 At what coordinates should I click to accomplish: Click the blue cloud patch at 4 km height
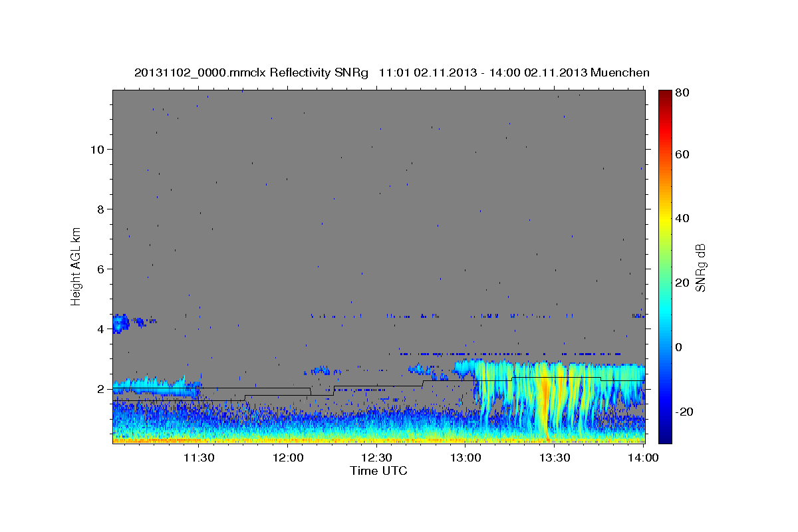point(120,324)
